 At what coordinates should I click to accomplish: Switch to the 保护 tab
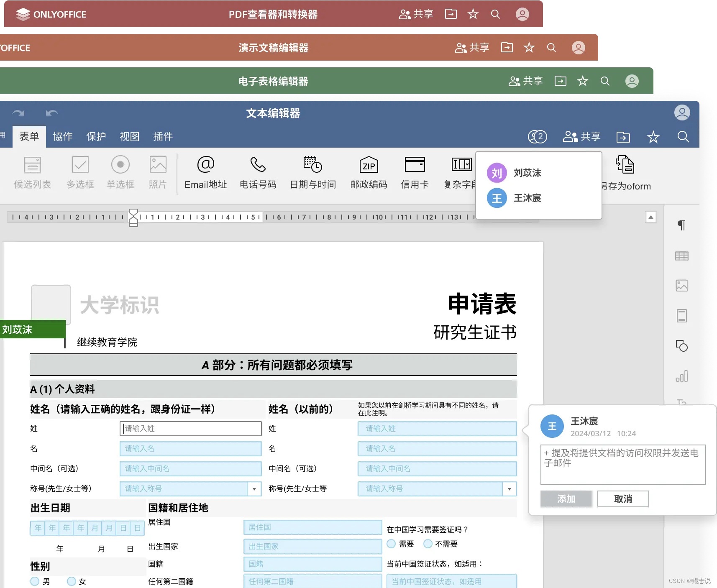point(96,136)
